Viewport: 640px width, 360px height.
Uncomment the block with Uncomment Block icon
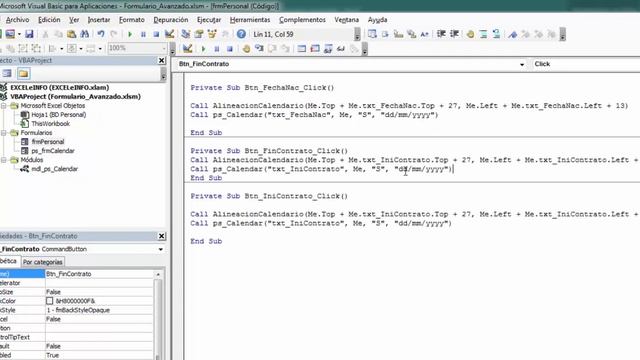(496, 34)
